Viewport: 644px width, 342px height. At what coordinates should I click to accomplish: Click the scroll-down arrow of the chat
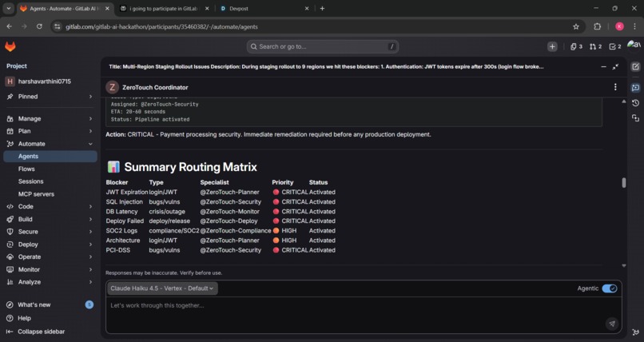tap(623, 266)
